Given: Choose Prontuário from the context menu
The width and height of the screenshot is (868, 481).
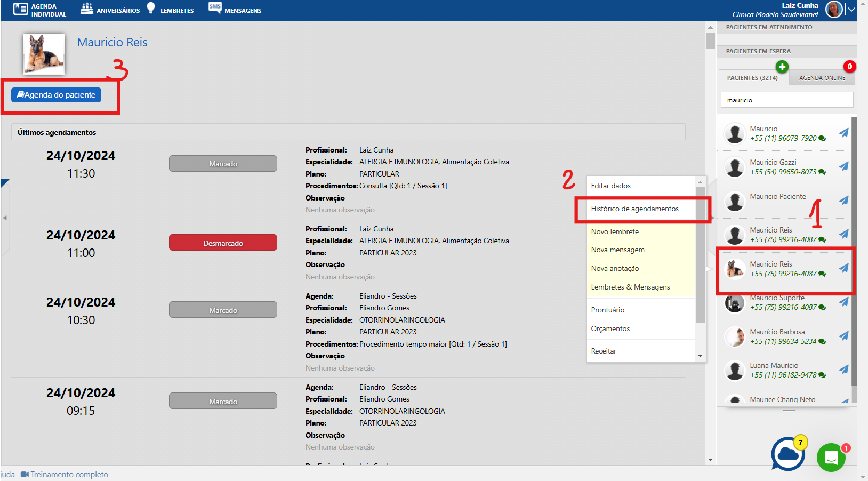Looking at the screenshot, I should 607,310.
